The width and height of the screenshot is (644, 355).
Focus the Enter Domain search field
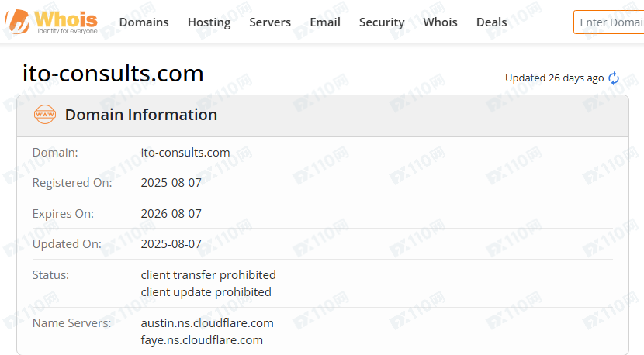[x=610, y=22]
